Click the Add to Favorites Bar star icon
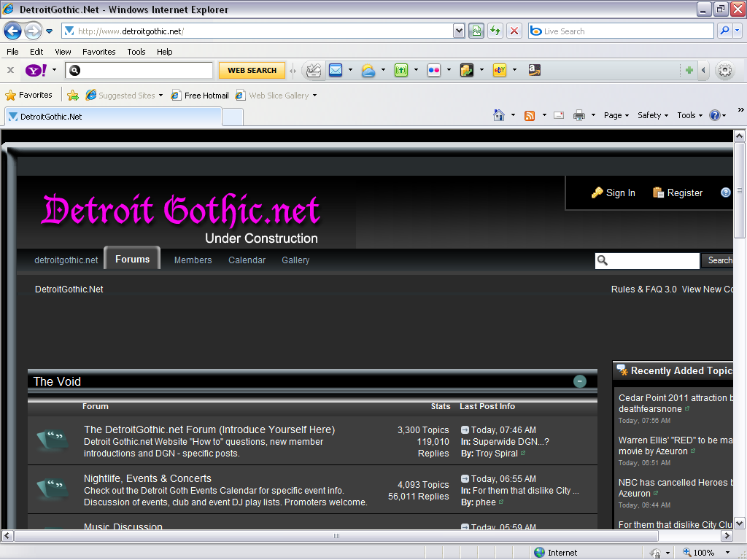This screenshot has height=560, width=747. (x=73, y=96)
